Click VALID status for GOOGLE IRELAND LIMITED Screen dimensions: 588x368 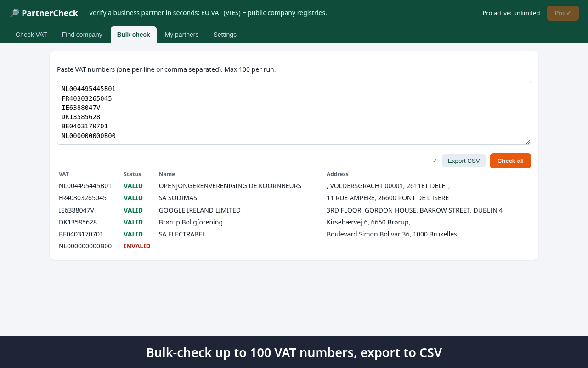[133, 210]
